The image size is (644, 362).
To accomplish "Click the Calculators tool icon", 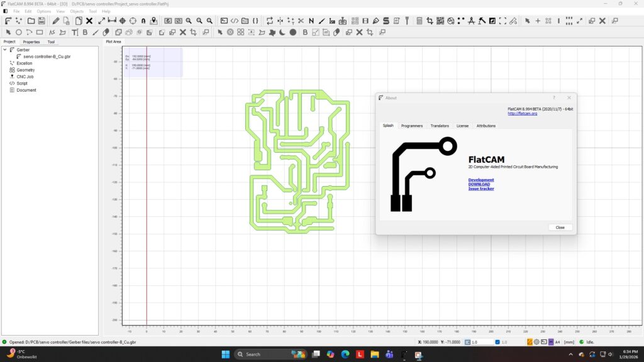I will click(x=419, y=21).
